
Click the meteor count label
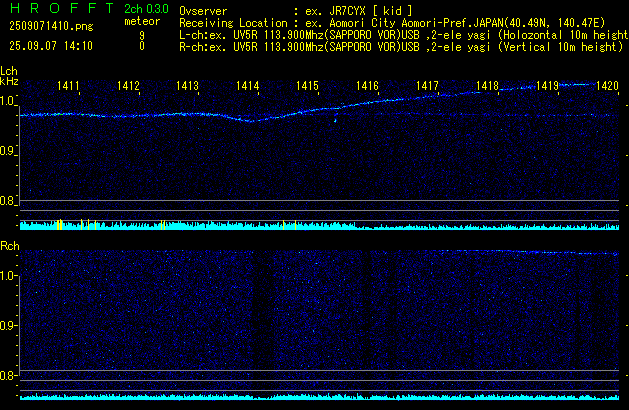[142, 21]
